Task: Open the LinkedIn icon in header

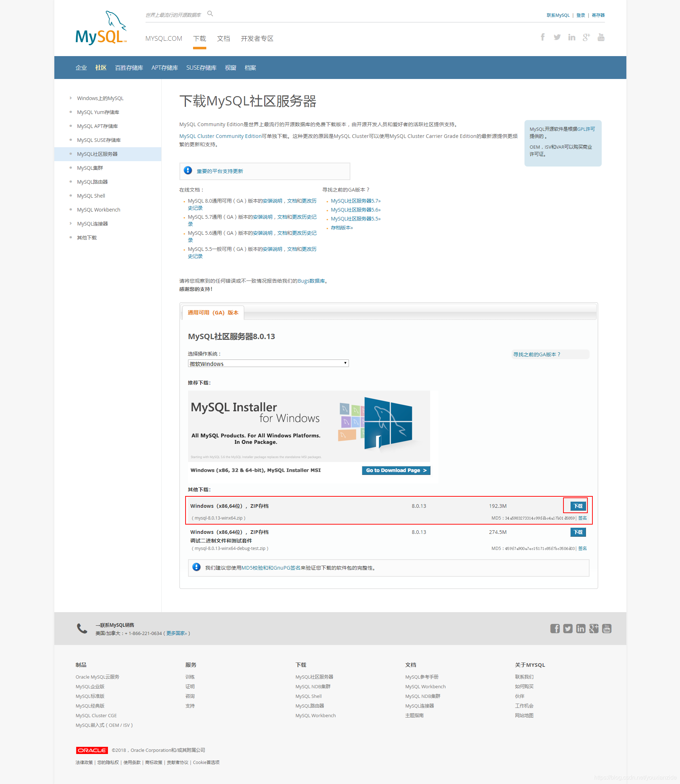Action: pyautogui.click(x=571, y=37)
